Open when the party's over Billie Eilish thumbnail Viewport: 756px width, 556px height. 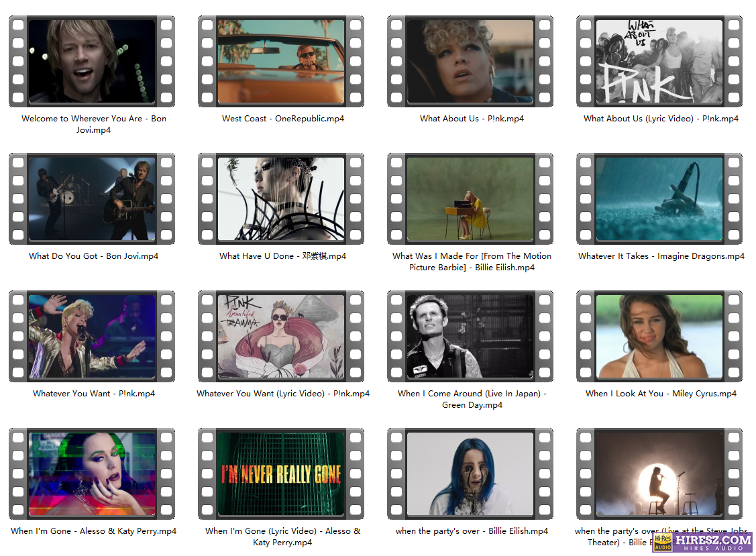pos(470,474)
